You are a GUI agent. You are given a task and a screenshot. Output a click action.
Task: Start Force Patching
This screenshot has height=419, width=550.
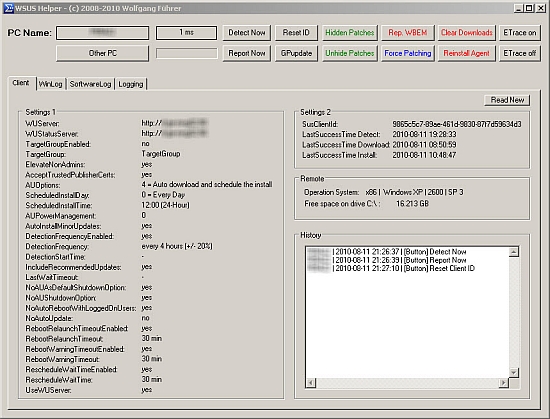(x=408, y=53)
